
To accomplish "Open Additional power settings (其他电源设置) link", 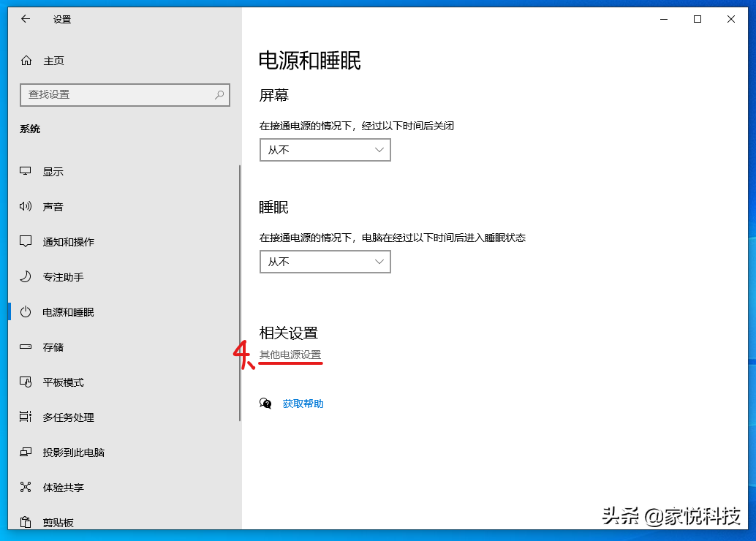I will pyautogui.click(x=290, y=355).
